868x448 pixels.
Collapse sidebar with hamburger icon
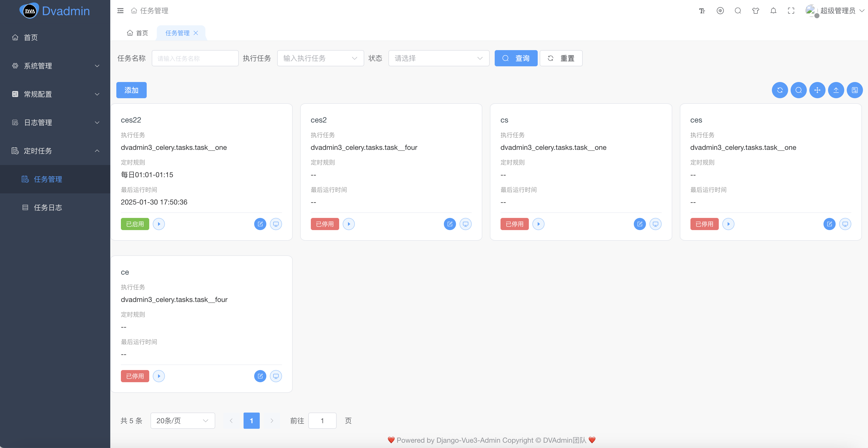[120, 11]
